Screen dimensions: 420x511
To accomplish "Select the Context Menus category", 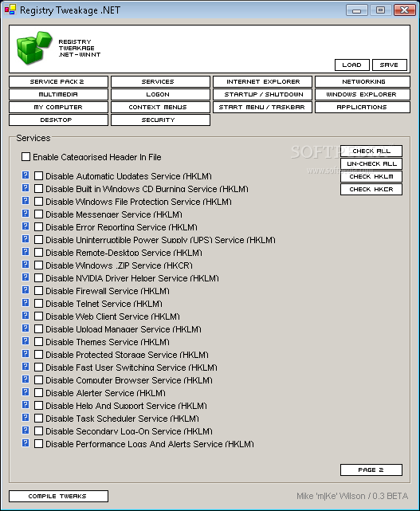I will click(x=160, y=107).
